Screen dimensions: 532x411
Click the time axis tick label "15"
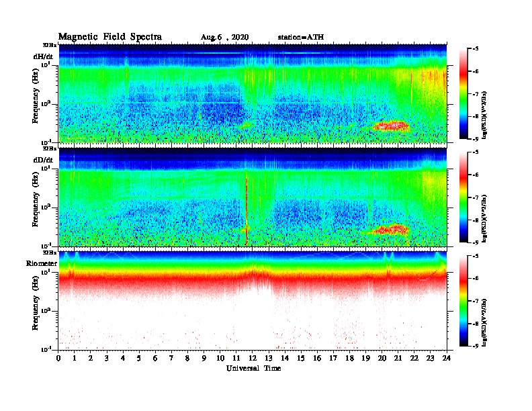(x=301, y=359)
